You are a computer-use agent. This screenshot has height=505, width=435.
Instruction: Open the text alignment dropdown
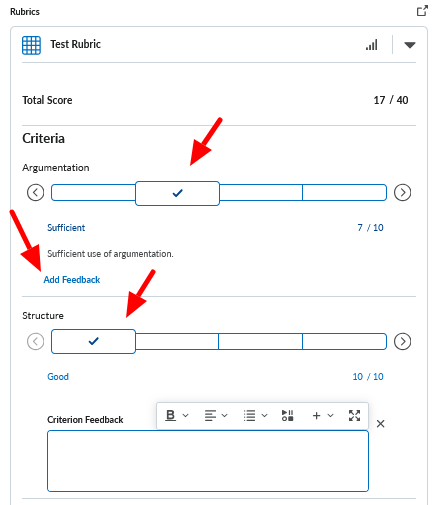pyautogui.click(x=216, y=415)
